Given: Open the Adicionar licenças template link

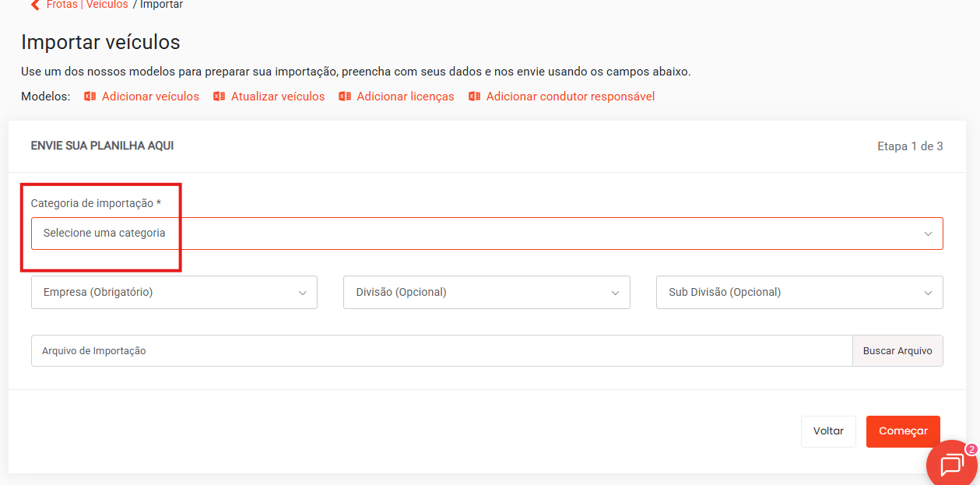Looking at the screenshot, I should [406, 97].
